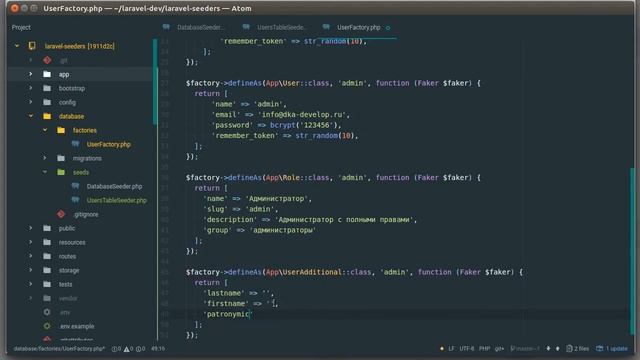Select the UserFactory.php tab
This screenshot has height=360, width=640.
pyautogui.click(x=358, y=27)
